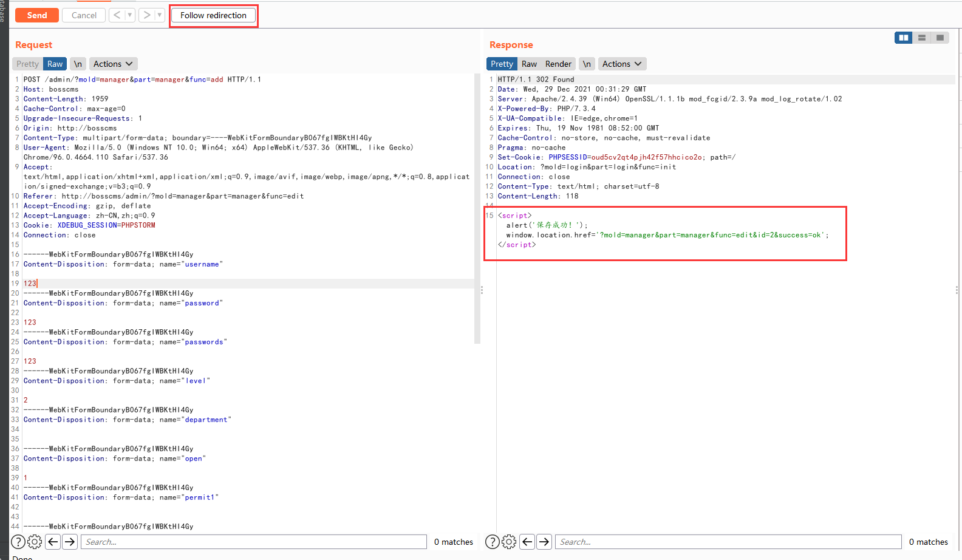Click the name="level" form field line
The height and width of the screenshot is (560, 962).
(117, 381)
